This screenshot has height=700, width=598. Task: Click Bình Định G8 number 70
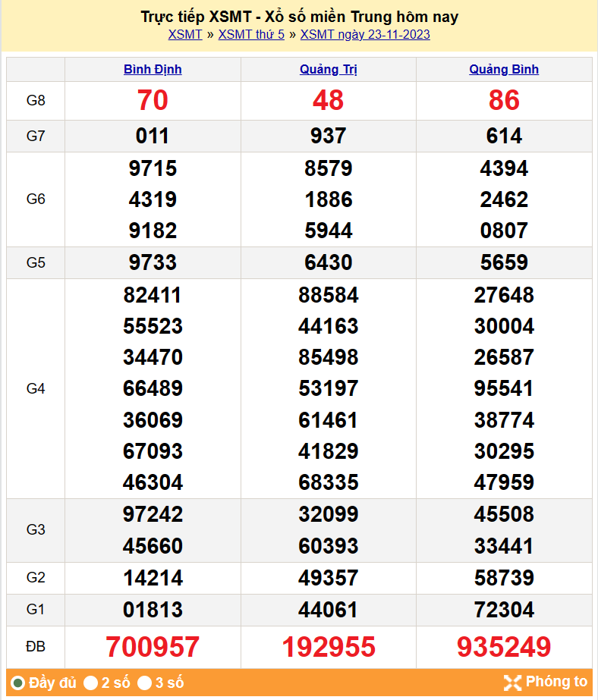coord(153,100)
